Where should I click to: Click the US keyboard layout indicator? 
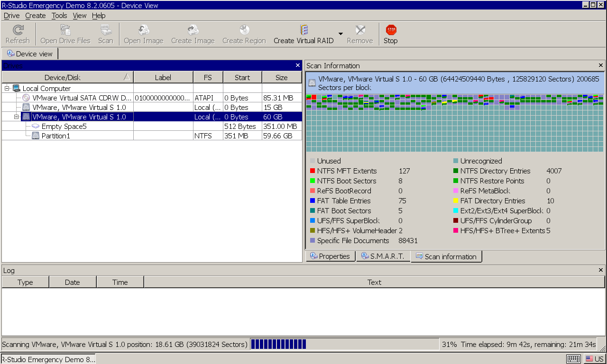594,359
